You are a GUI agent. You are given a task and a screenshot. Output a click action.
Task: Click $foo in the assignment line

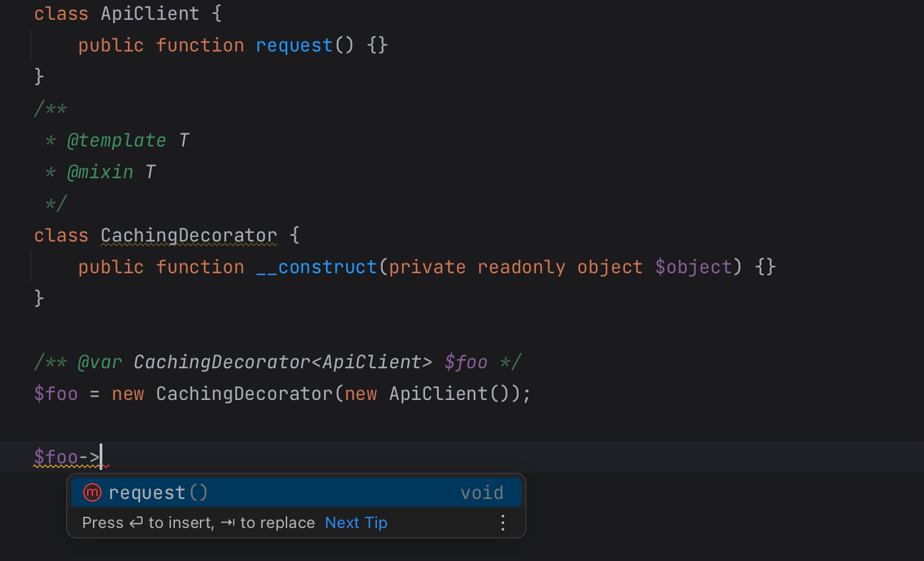[x=56, y=393]
